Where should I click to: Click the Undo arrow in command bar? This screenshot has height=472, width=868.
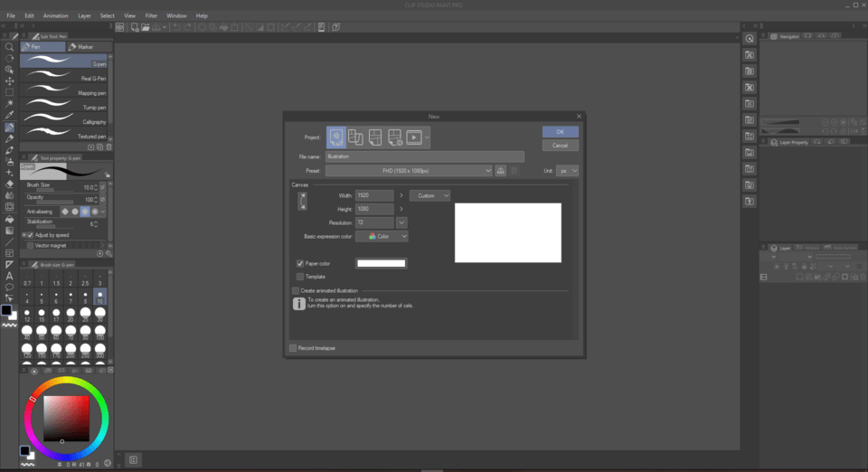176,27
